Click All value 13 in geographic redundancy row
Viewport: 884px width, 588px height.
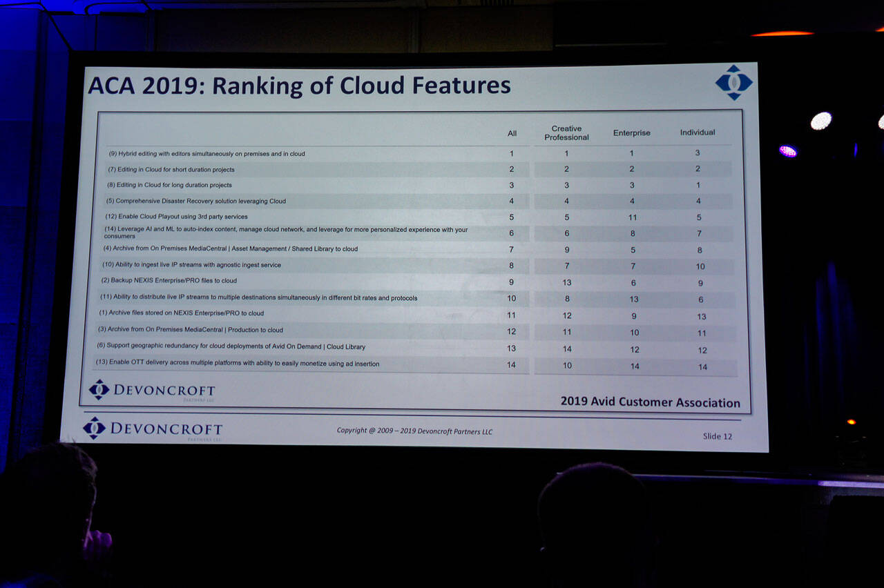[x=512, y=349]
